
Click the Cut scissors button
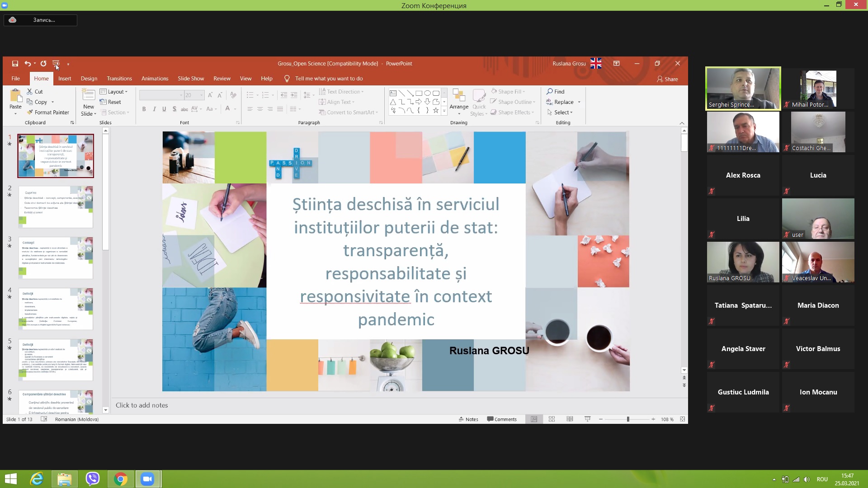pyautogui.click(x=35, y=92)
